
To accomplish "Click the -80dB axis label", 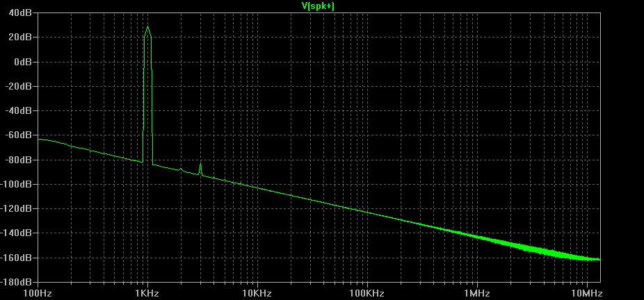I will 17,160.
